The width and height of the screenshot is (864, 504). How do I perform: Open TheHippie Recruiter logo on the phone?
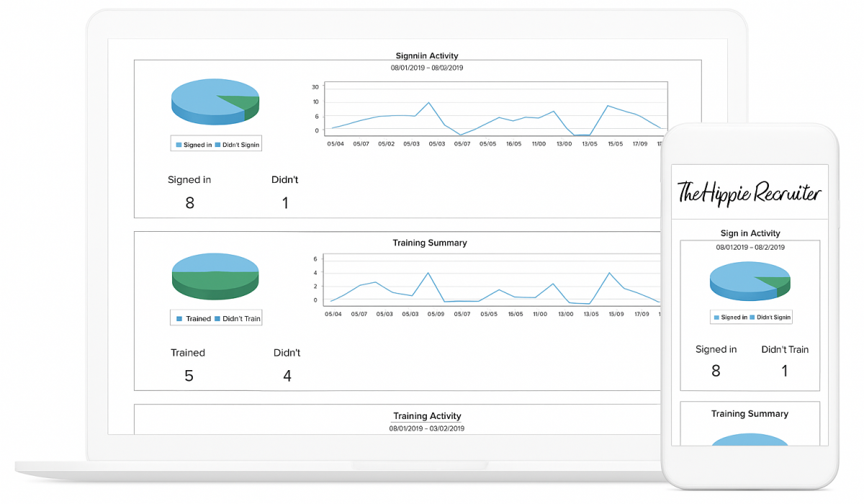tap(750, 193)
